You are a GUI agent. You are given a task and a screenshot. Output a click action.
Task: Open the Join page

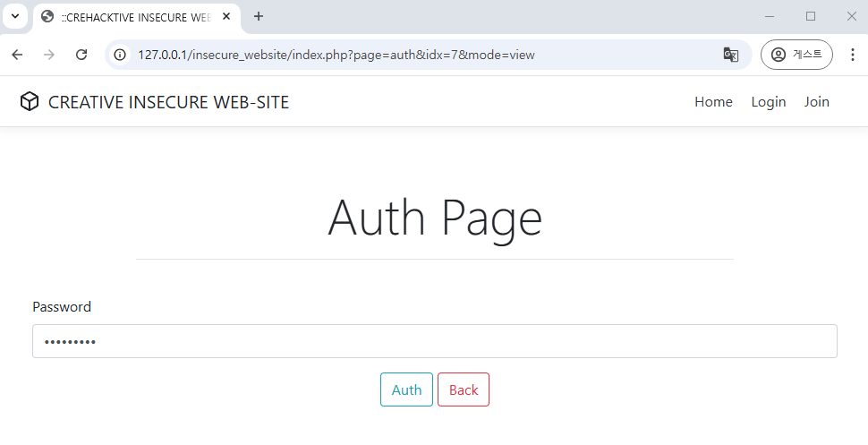click(x=816, y=102)
